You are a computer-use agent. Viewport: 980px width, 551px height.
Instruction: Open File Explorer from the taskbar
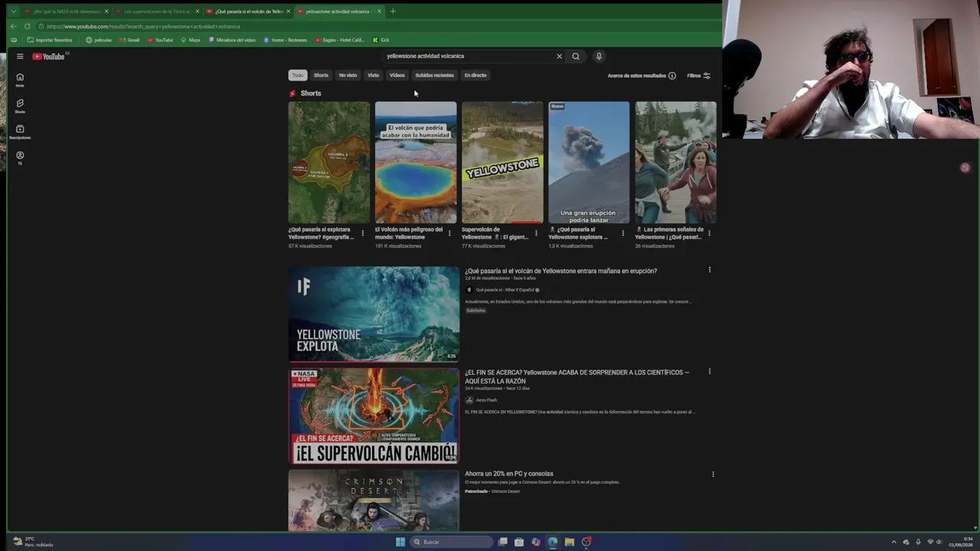[570, 542]
